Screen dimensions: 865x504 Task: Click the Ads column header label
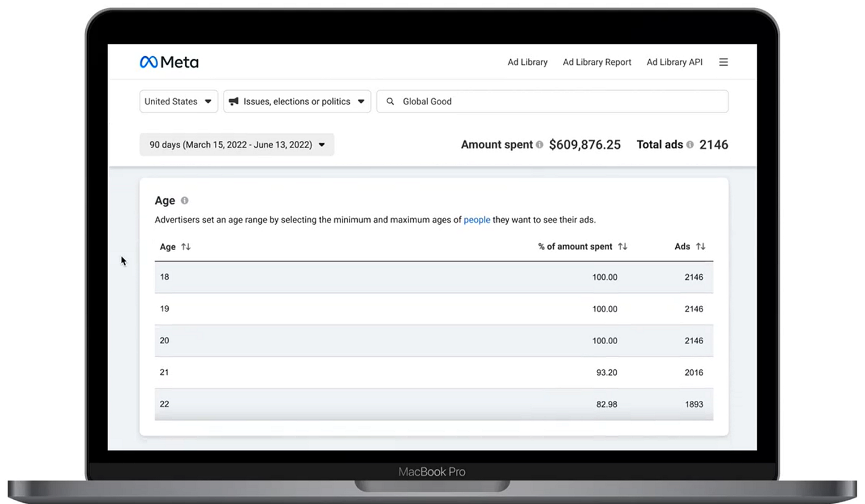tap(682, 246)
